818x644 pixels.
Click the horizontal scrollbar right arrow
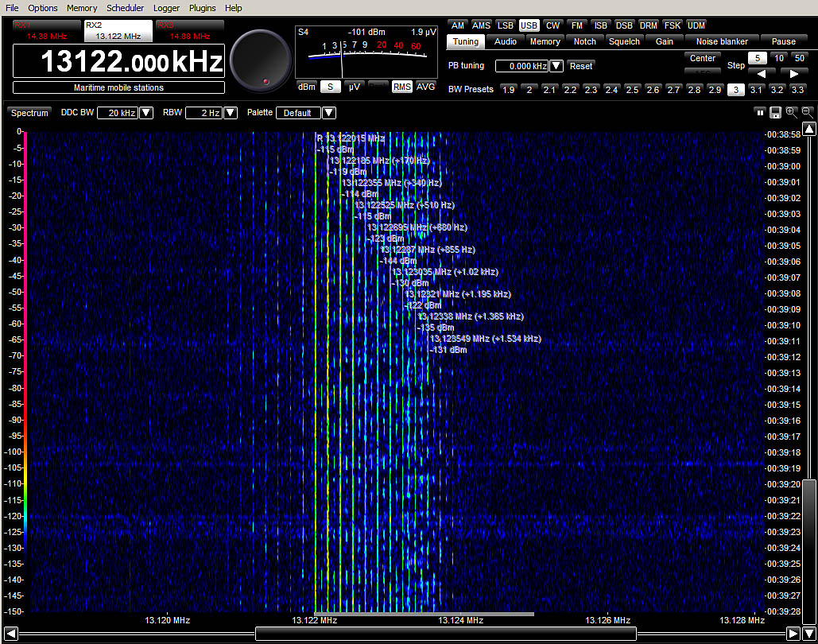pyautogui.click(x=793, y=634)
